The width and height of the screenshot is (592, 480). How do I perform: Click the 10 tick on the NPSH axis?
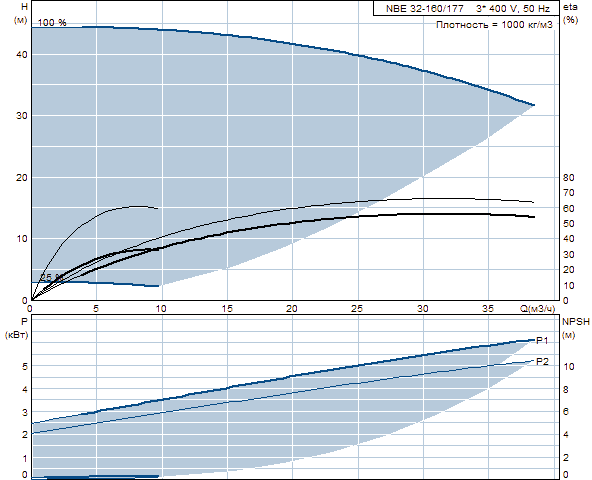pyautogui.click(x=569, y=366)
